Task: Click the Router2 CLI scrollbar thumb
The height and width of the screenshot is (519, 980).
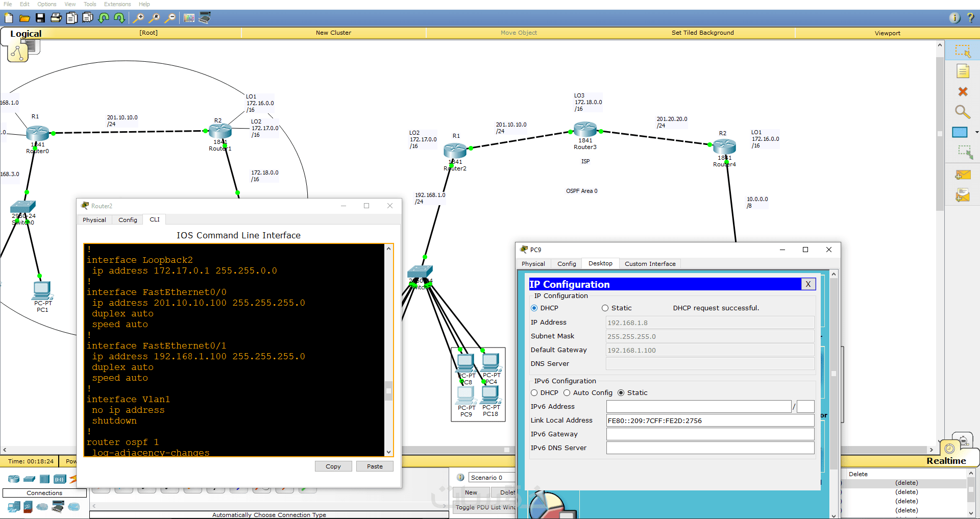Action: point(388,391)
